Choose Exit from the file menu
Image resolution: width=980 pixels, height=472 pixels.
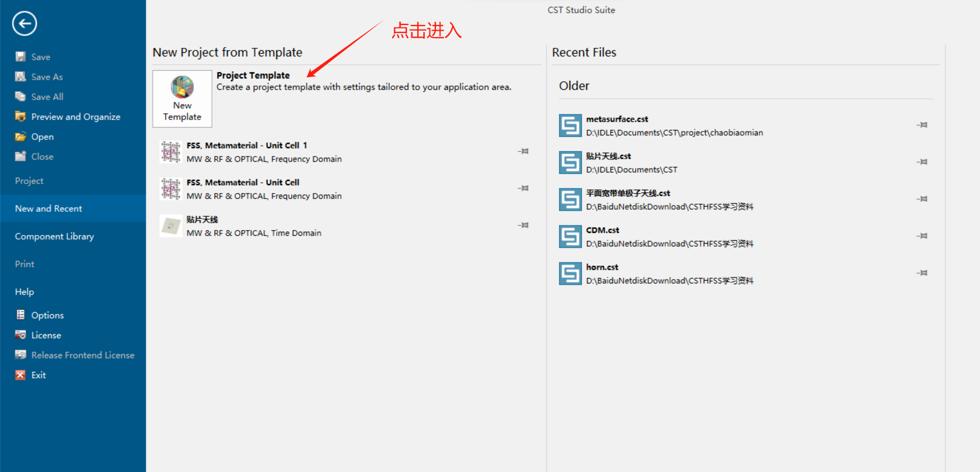39,375
